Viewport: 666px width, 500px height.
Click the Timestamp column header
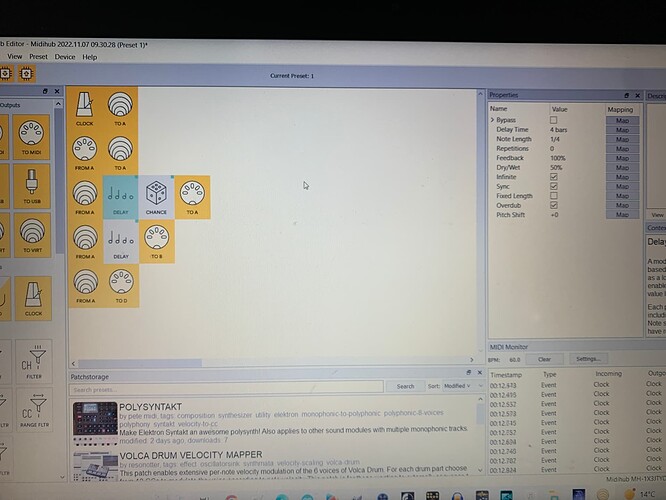click(x=506, y=375)
